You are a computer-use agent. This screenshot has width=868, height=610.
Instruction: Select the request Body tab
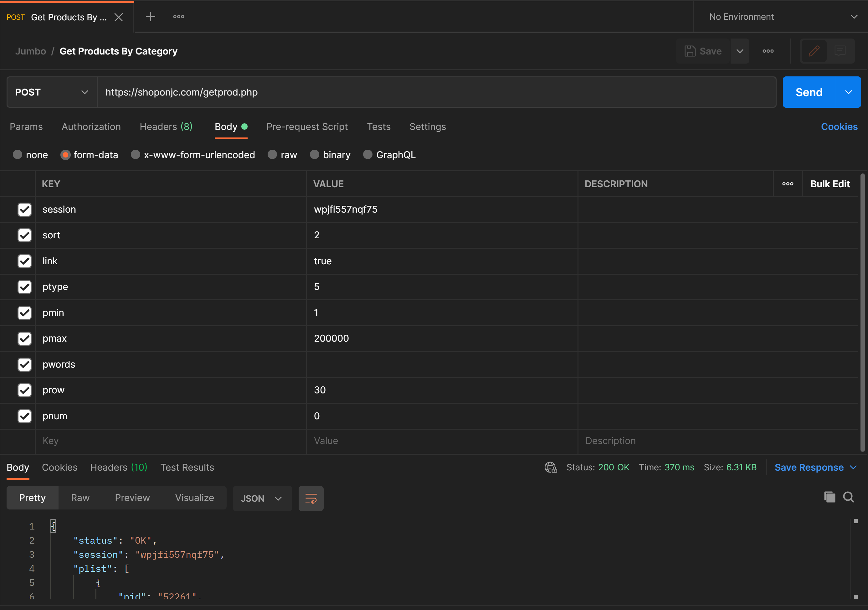(231, 127)
